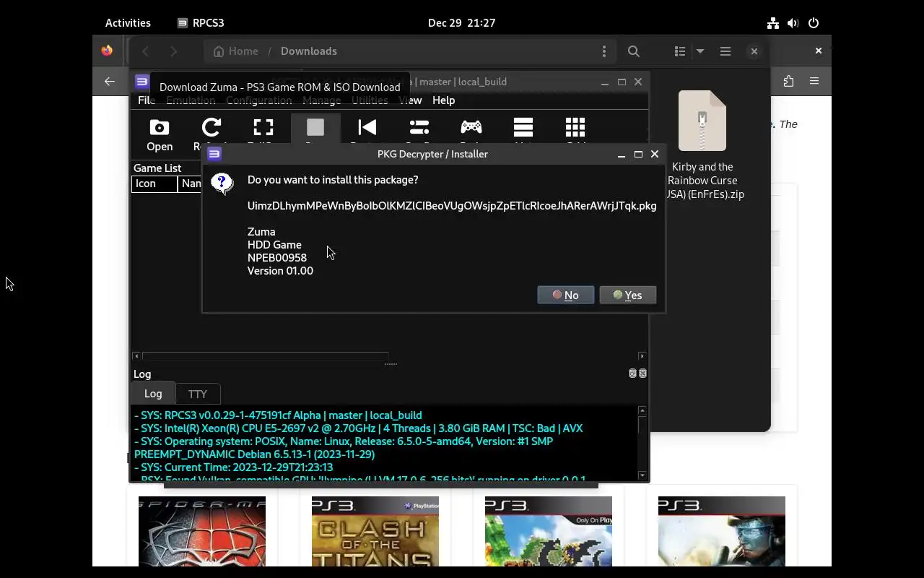Screen dimensions: 924x578
Task: Expand Files view options dropdown arrow
Action: (x=700, y=51)
